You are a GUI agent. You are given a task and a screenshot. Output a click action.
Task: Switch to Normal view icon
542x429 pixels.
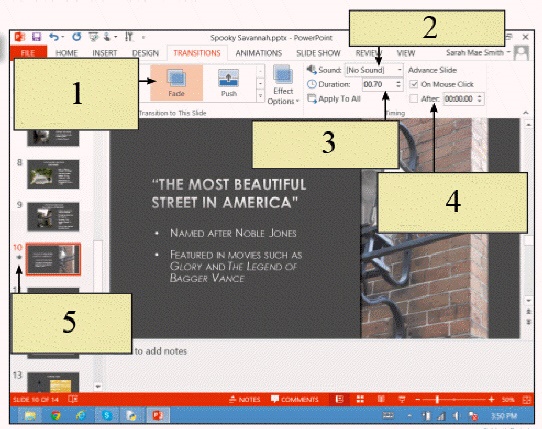339,400
